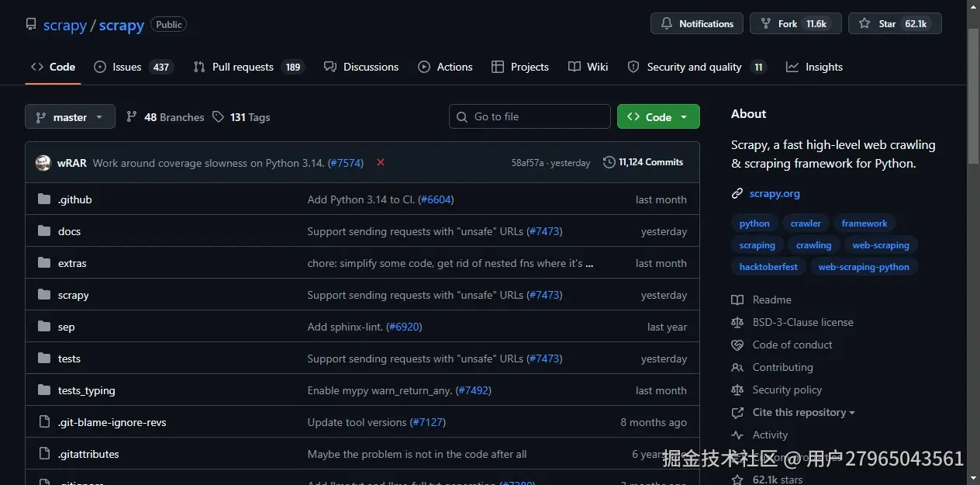Click the search magnifier in Go to file

click(x=463, y=116)
